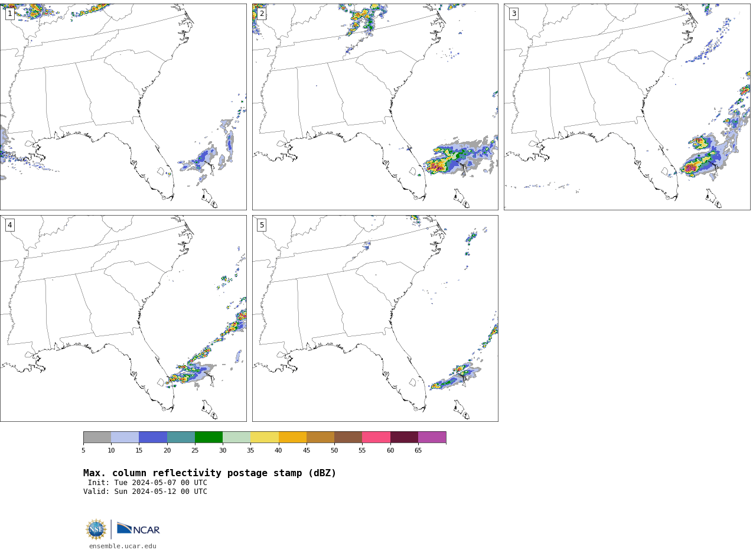Click the NCAR logo
The image size is (756, 553).
[x=138, y=529]
